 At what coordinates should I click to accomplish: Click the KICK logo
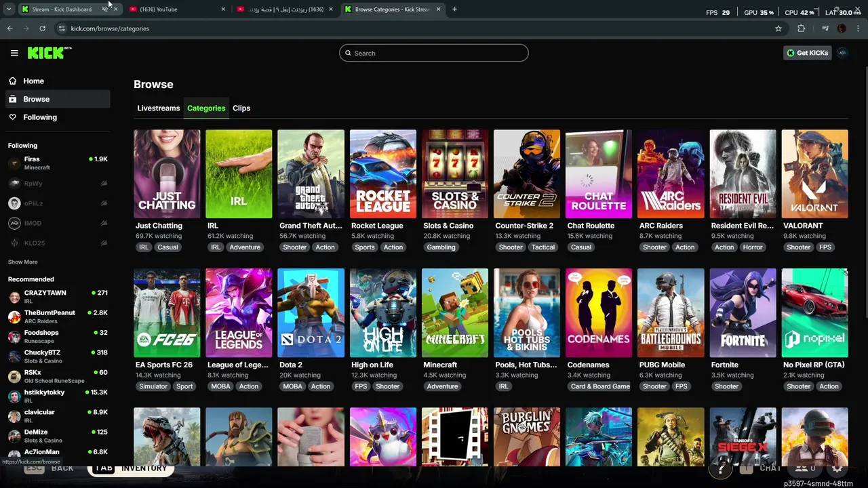click(x=50, y=53)
